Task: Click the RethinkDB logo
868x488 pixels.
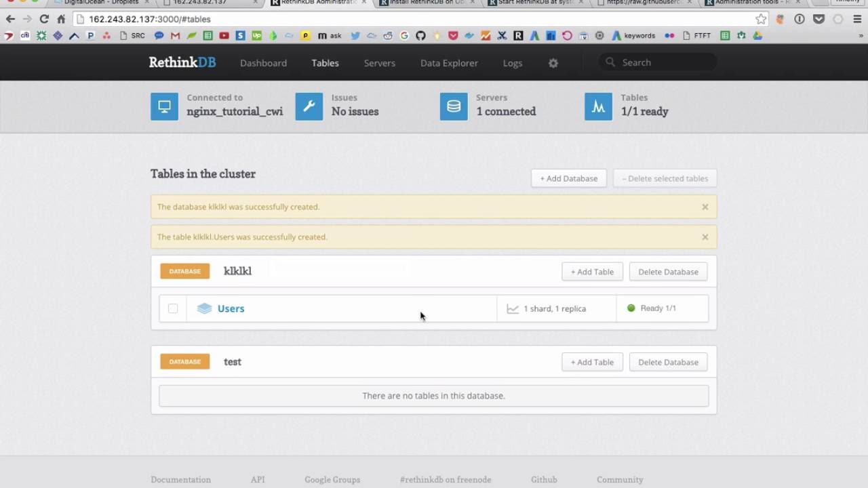Action: click(182, 62)
